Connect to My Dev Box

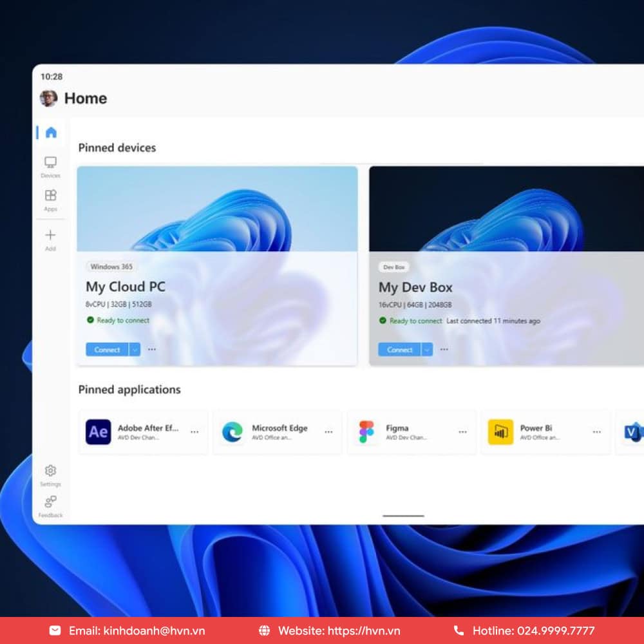[399, 350]
